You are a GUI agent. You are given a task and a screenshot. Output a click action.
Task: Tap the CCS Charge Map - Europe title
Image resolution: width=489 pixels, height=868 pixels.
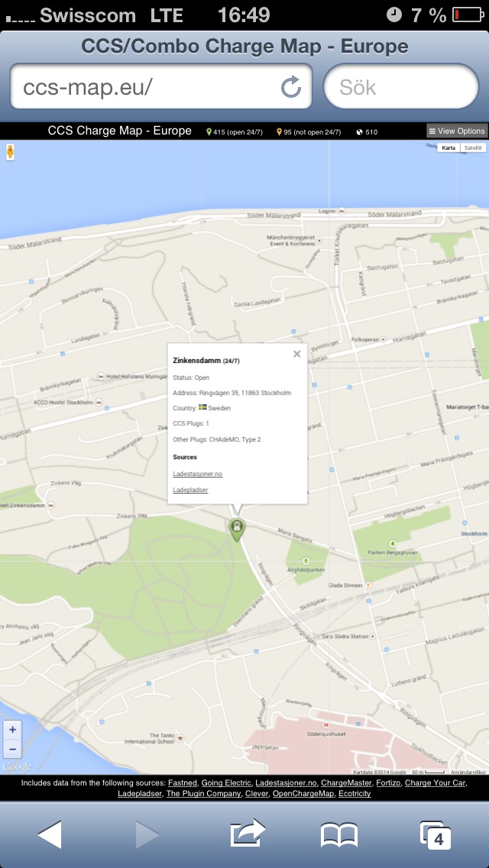pos(120,131)
